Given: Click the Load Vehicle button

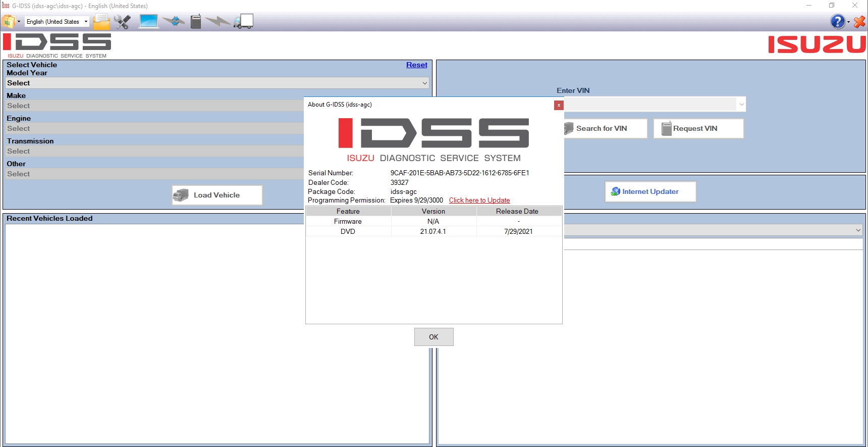Looking at the screenshot, I should pos(217,195).
